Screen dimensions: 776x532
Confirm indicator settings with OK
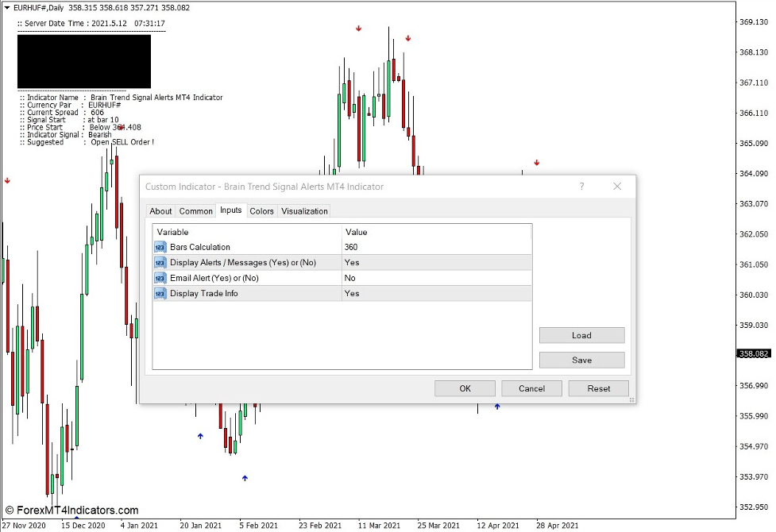[465, 388]
